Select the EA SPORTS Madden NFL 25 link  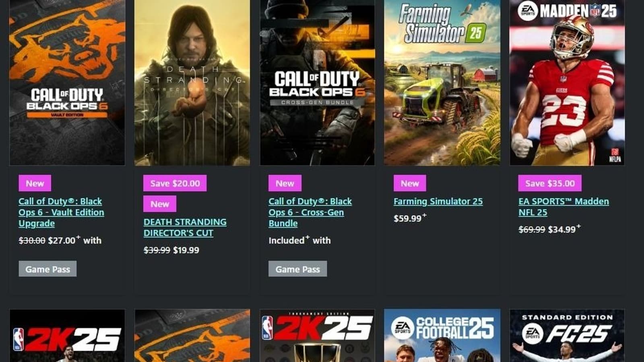[x=563, y=207]
